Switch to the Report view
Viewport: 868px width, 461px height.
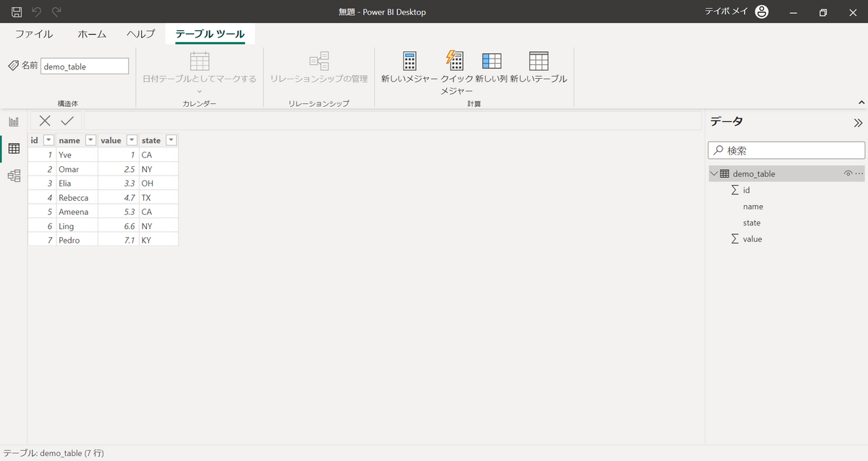tap(13, 121)
